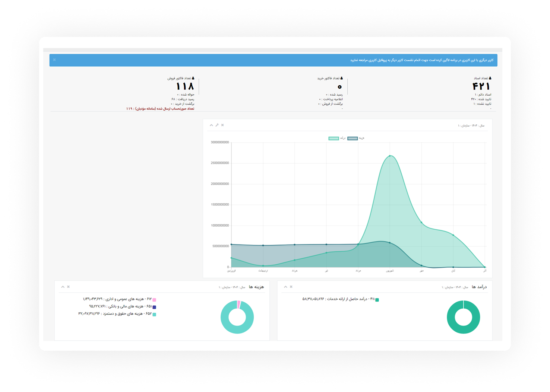Collapse the درآمد ها income panel

click(285, 287)
